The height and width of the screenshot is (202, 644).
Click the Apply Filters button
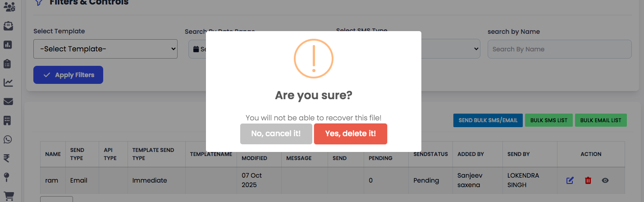(68, 75)
